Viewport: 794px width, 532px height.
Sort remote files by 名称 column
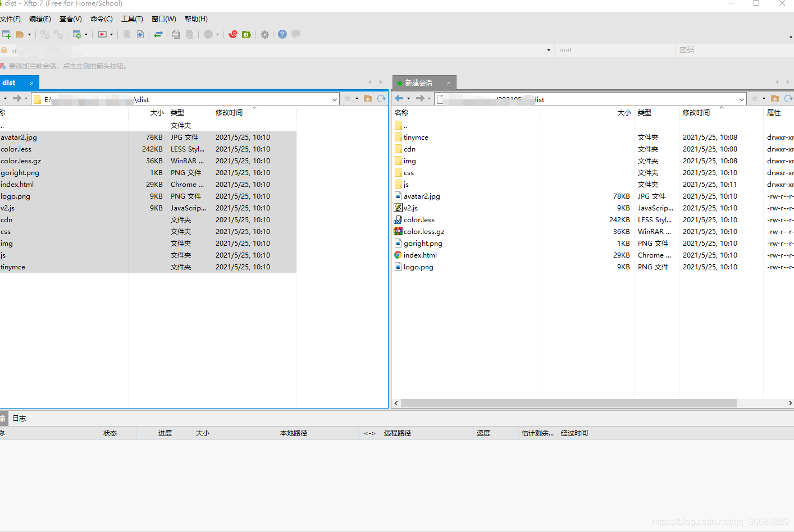click(x=466, y=113)
